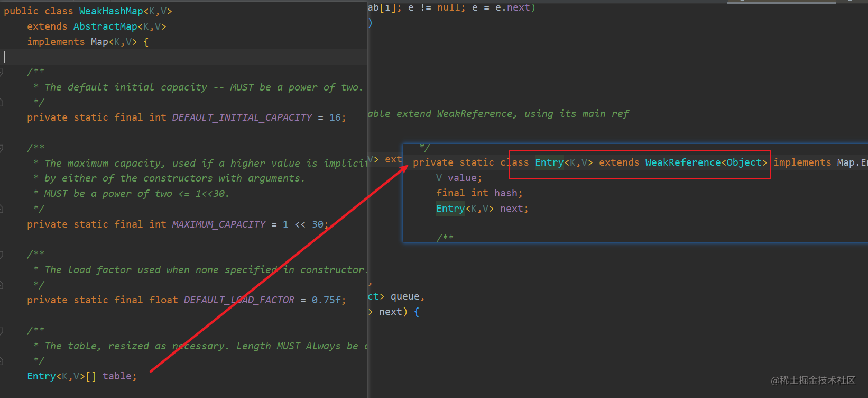Click 'power of two' in capacity comment
Image resolution: width=868 pixels, height=398 pixels.
(323, 87)
